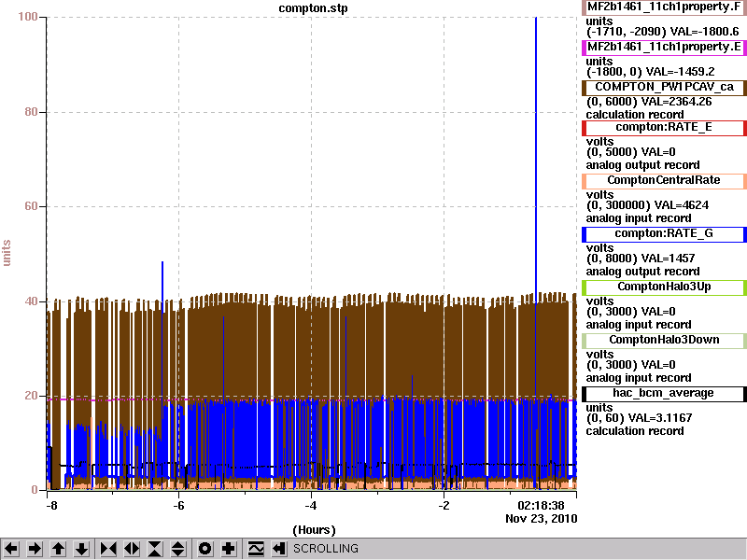Click 'analog input record' under ComptonHalo3Down
Viewport: 747px width, 560px height.
(639, 378)
